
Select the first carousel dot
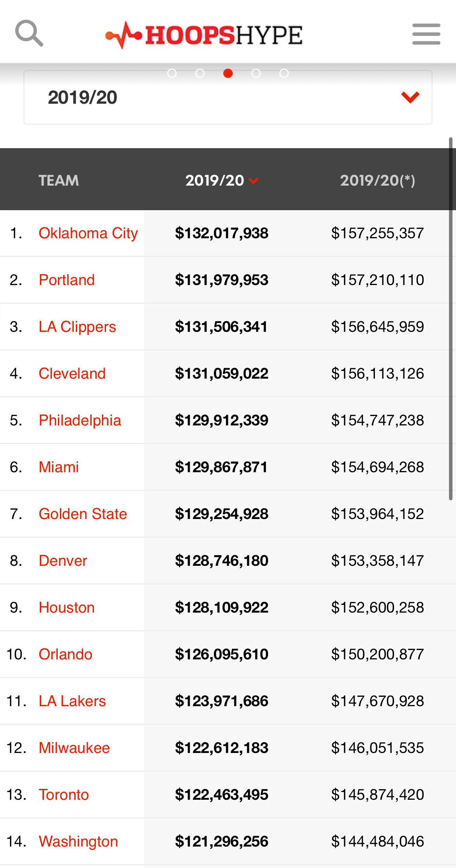[x=172, y=73]
